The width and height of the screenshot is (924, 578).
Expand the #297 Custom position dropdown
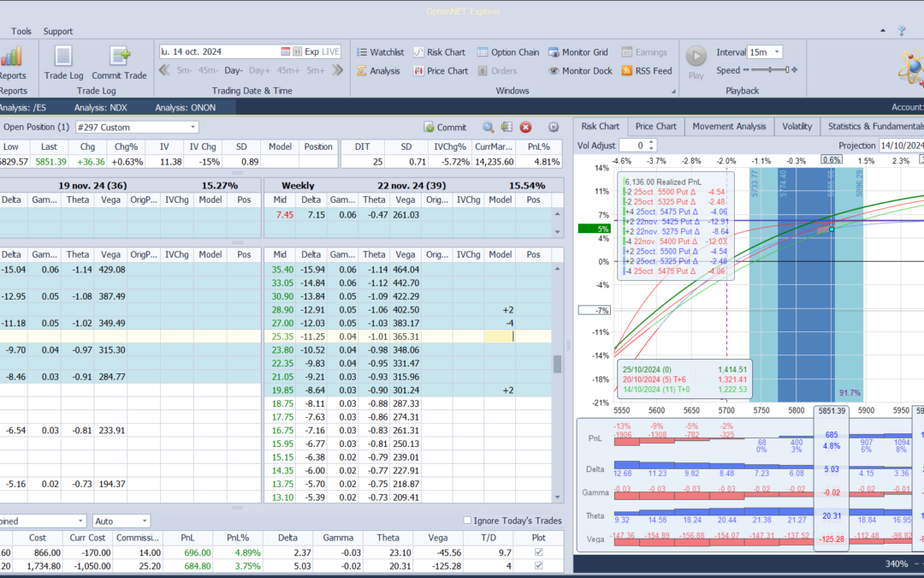(x=193, y=127)
